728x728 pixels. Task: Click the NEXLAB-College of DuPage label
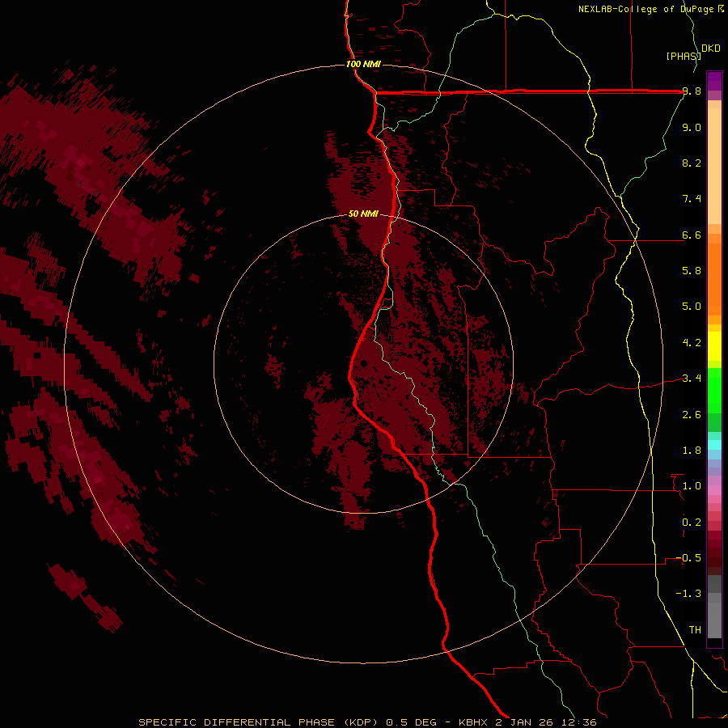[x=647, y=9]
